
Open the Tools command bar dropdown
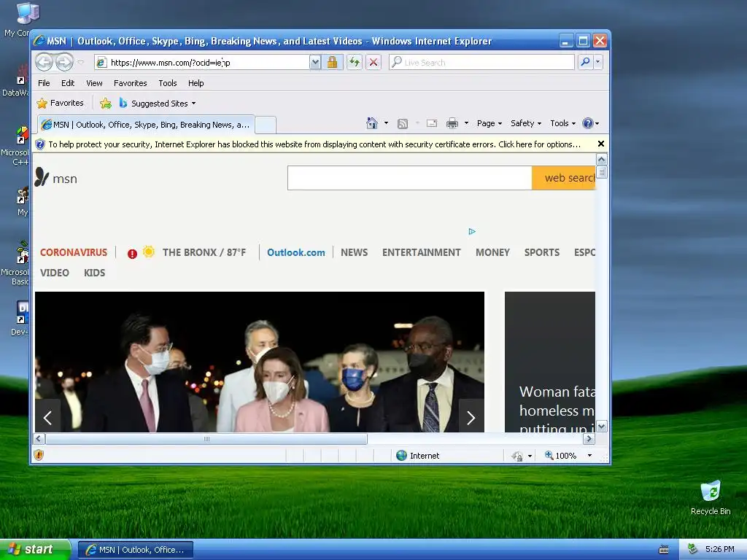pos(562,123)
